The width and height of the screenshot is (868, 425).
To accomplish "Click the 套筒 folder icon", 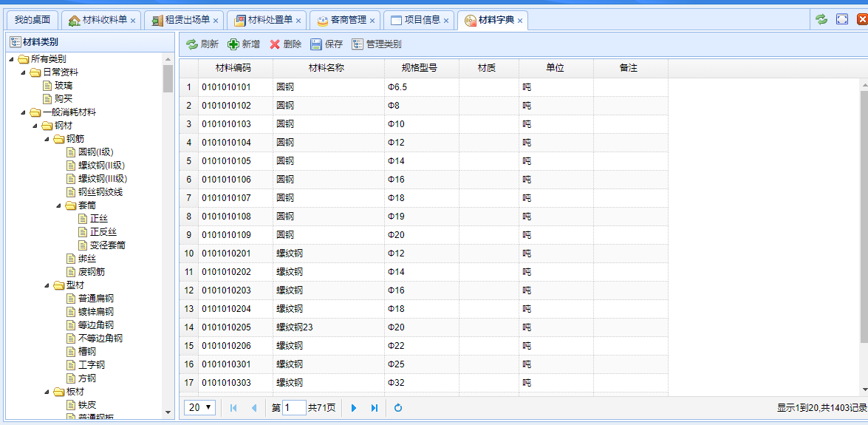I will [71, 205].
